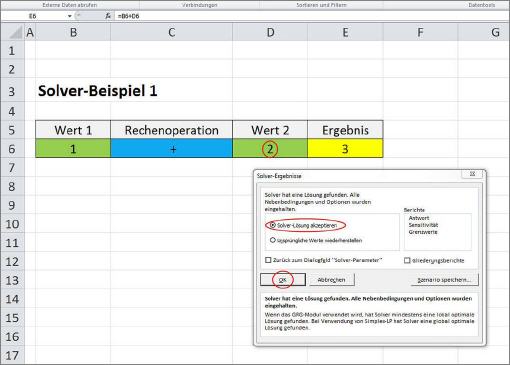This screenshot has width=510, height=365.
Task: Select 'Solver-Lösung akzeptieren' radio button
Action: 273,225
